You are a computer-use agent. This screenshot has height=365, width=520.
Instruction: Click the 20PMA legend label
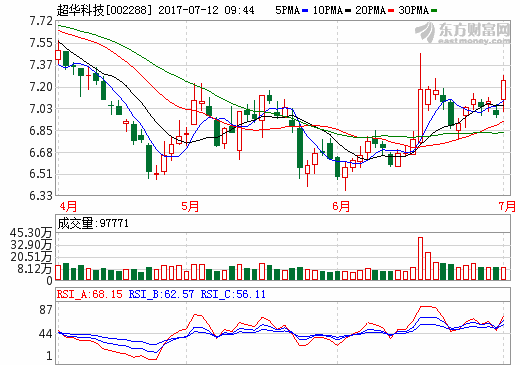pos(370,10)
